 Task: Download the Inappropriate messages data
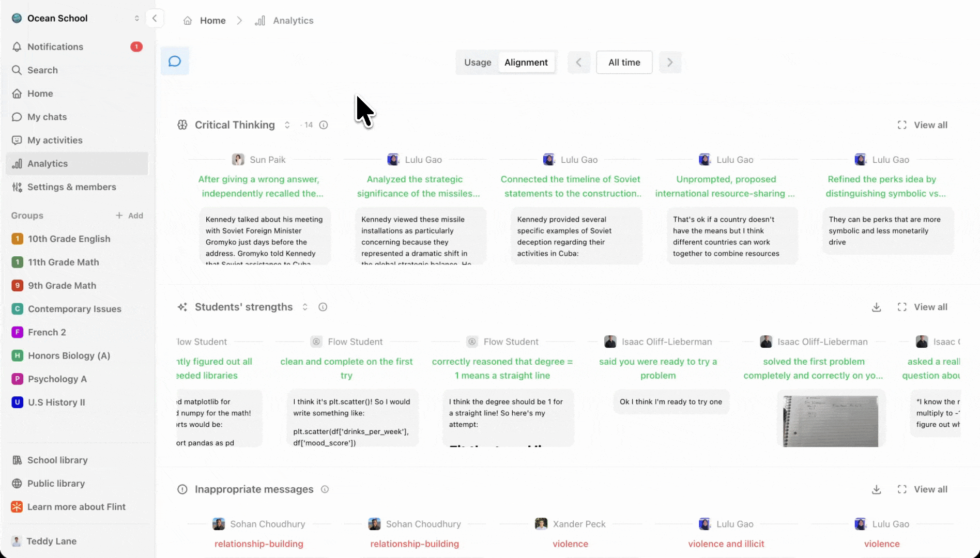877,489
